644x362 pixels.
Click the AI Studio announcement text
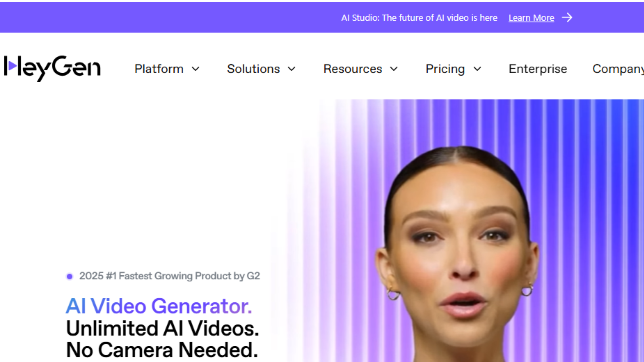tap(419, 18)
